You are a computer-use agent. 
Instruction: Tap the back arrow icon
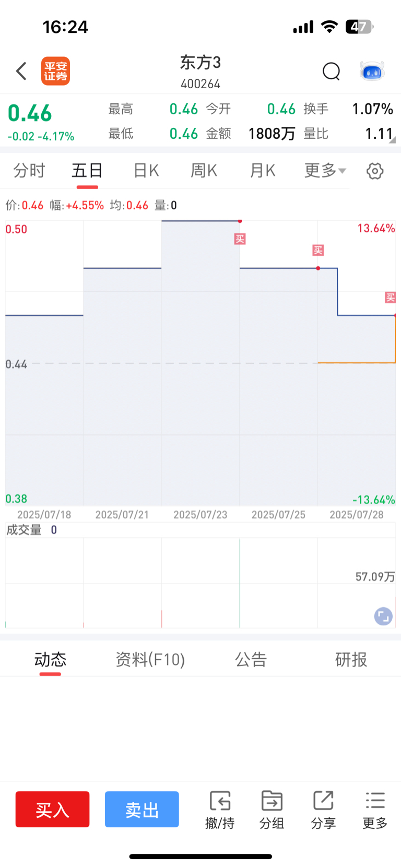pos(21,71)
